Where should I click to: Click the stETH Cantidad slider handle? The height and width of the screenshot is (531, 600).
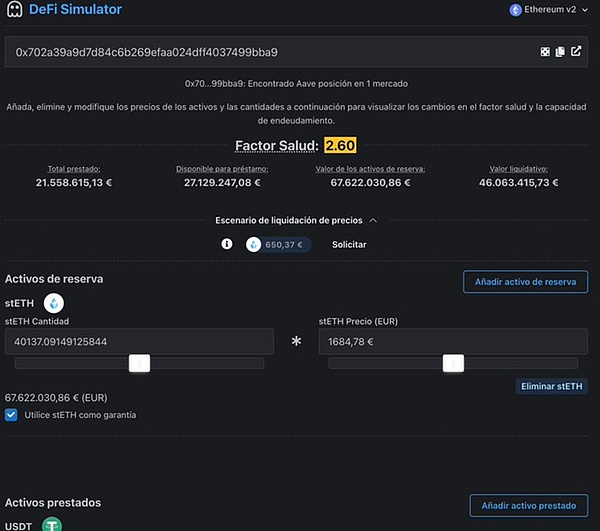(x=140, y=363)
